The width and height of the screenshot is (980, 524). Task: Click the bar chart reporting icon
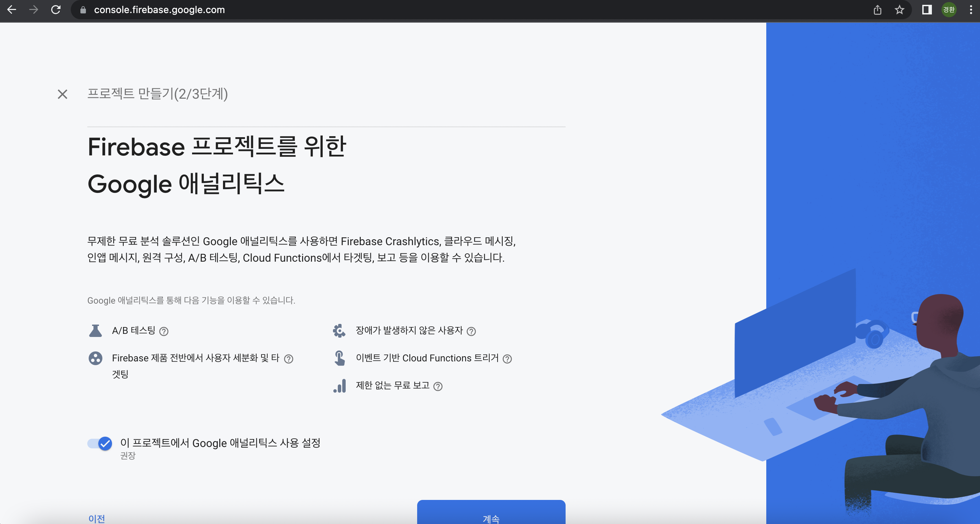(x=340, y=385)
